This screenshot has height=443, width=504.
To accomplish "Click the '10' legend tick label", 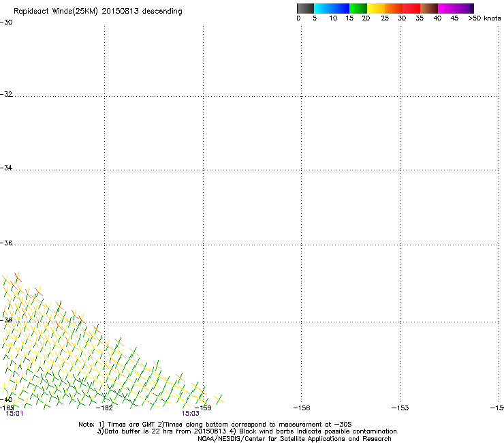I will 333,18.
